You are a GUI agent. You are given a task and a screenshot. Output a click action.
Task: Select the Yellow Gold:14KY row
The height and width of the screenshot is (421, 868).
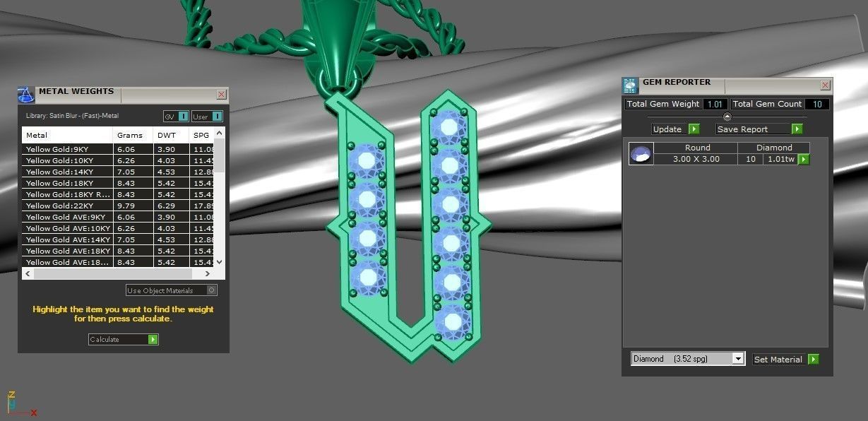click(118, 172)
